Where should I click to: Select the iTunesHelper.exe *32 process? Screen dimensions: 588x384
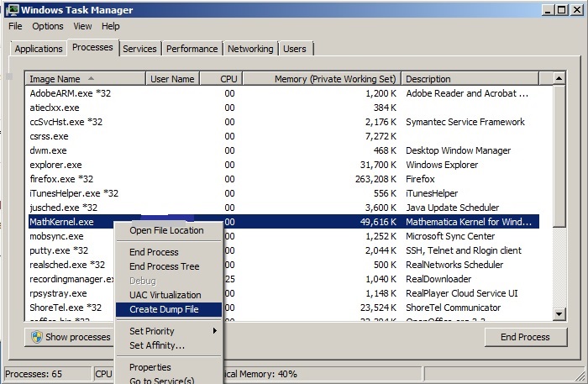(284, 193)
